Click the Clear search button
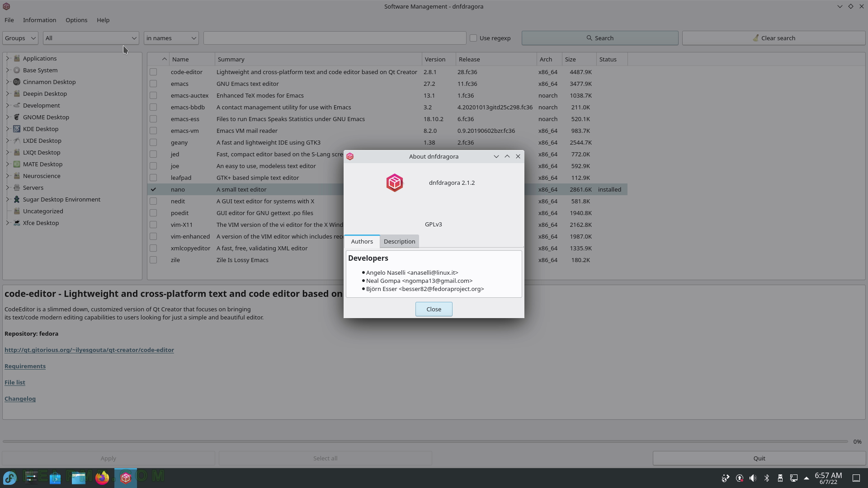The image size is (868, 488). click(774, 38)
